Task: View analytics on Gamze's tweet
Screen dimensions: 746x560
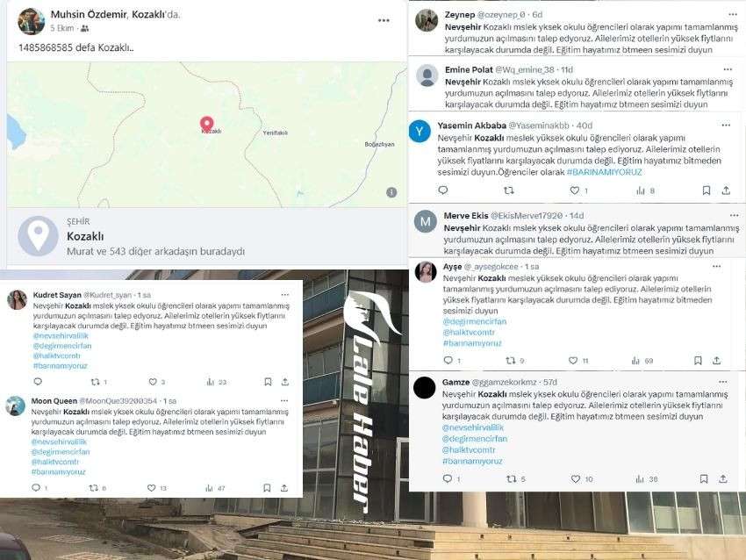Action: [640, 479]
